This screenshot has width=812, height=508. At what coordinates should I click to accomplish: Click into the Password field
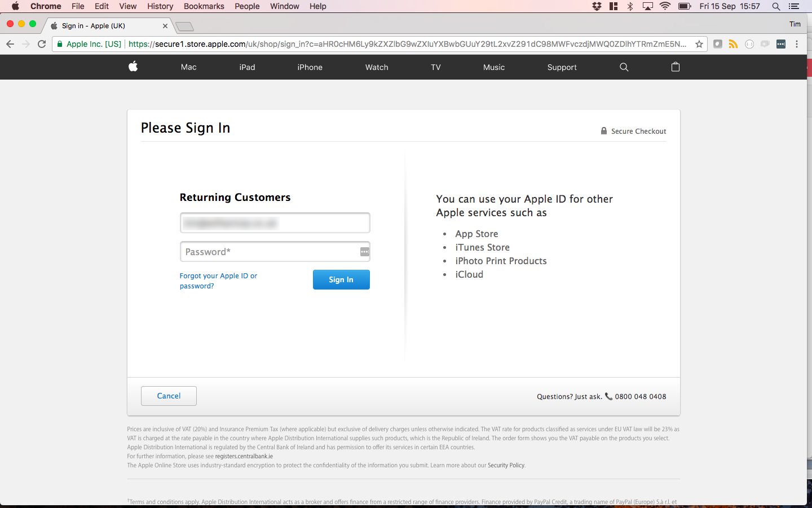pos(275,252)
